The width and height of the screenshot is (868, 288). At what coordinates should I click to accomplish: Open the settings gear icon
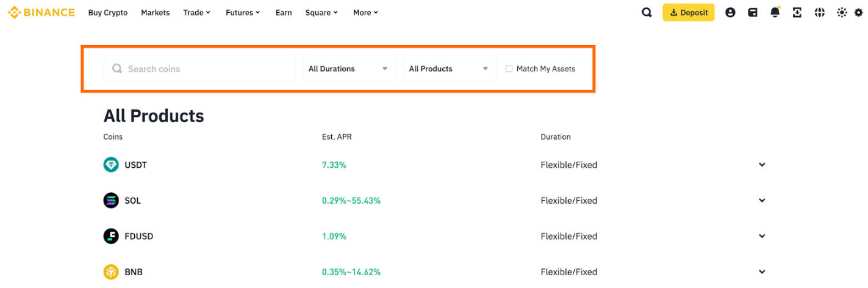pos(859,12)
